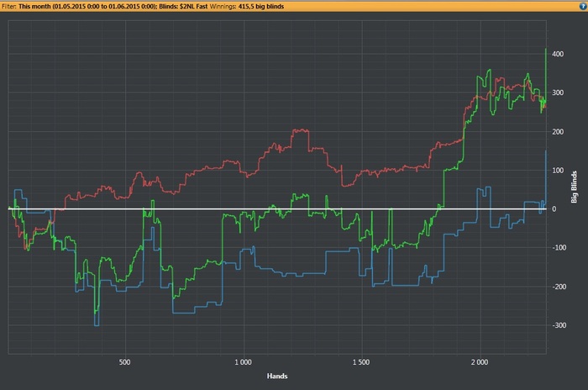Viewport: 588px width, 390px height.
Task: Click the '1 000' label on the hands axis
Action: tap(244, 362)
